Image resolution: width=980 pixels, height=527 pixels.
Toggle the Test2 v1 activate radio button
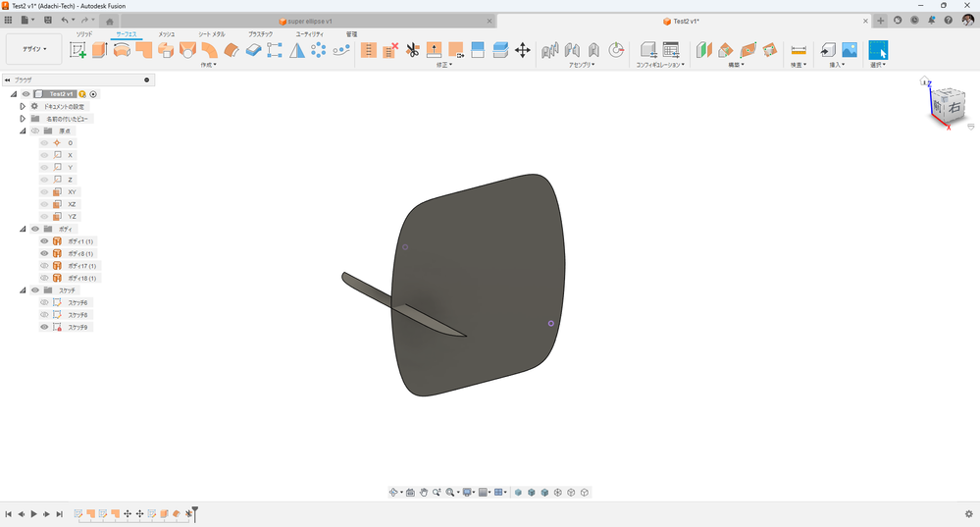93,94
